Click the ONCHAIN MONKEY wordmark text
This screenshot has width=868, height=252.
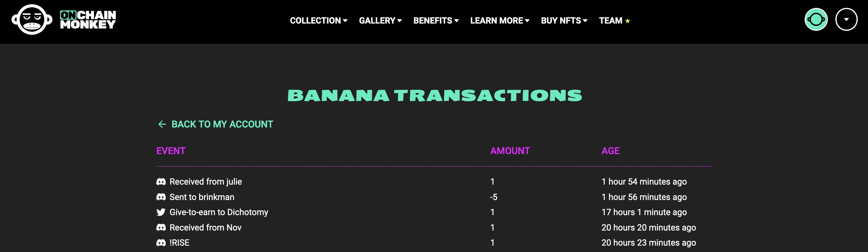coord(88,20)
